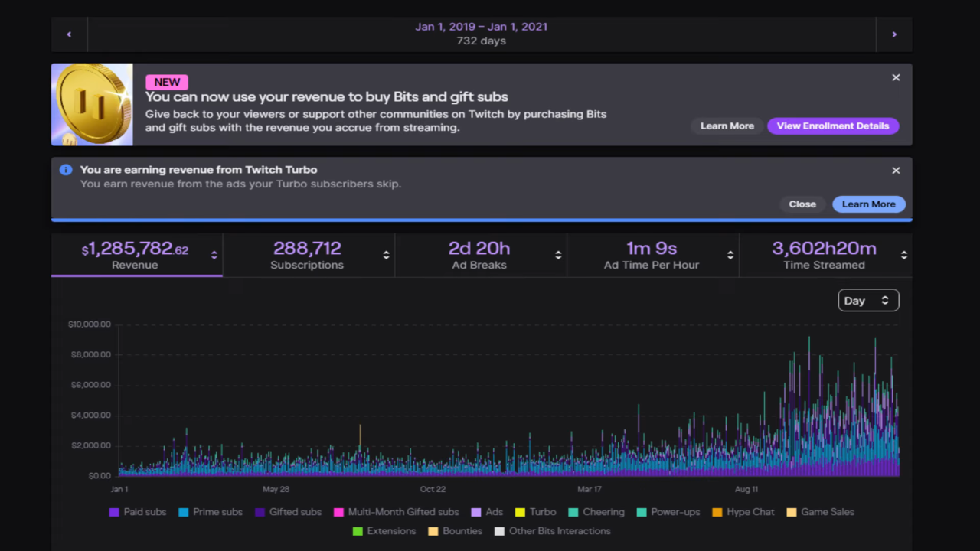The height and width of the screenshot is (551, 980).
Task: Go to next date range arrow
Action: 894,34
